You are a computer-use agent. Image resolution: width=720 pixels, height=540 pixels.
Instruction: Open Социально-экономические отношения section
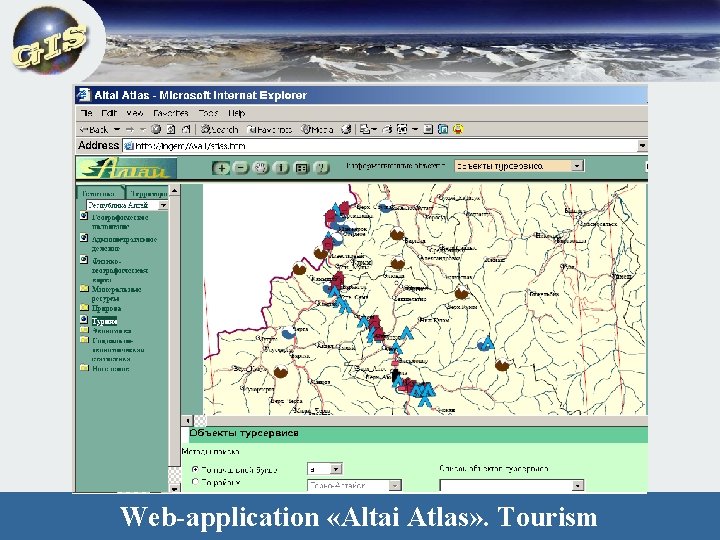tap(118, 349)
